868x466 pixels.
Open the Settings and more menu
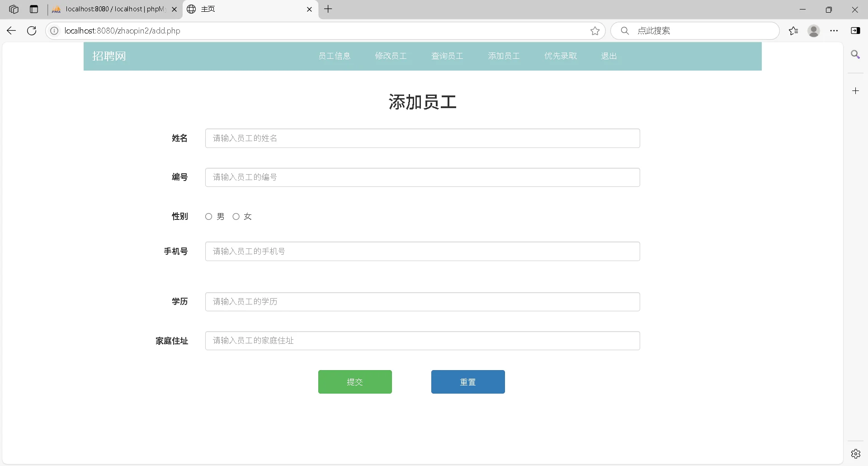(x=835, y=30)
